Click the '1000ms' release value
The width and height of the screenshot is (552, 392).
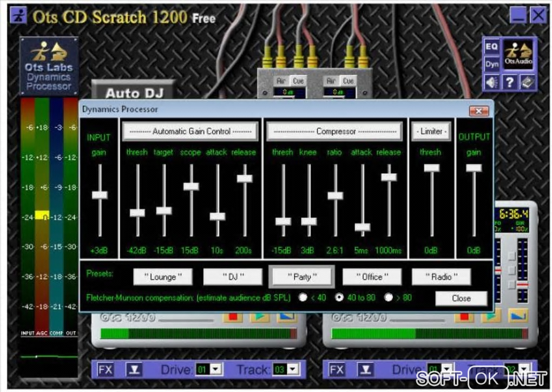pyautogui.click(x=389, y=251)
